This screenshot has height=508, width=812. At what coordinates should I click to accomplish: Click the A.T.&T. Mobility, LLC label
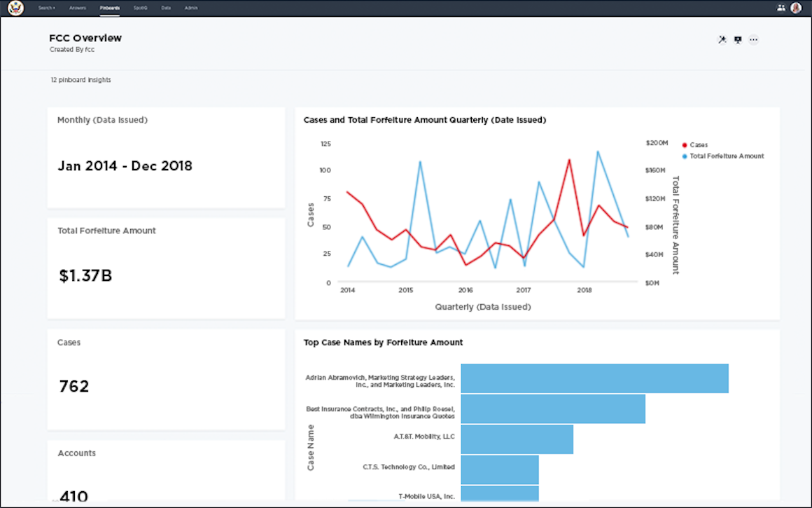424,437
